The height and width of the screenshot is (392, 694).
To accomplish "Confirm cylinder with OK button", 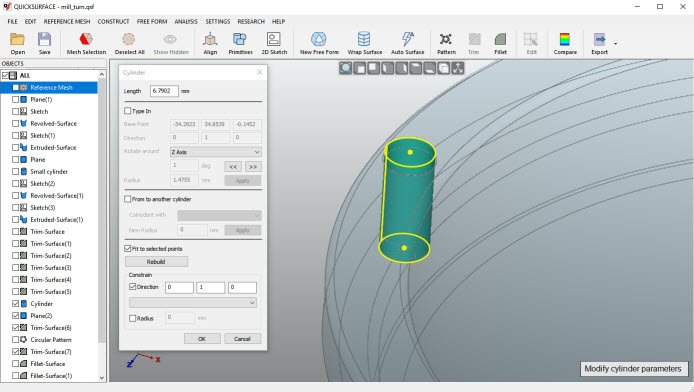I will click(202, 338).
